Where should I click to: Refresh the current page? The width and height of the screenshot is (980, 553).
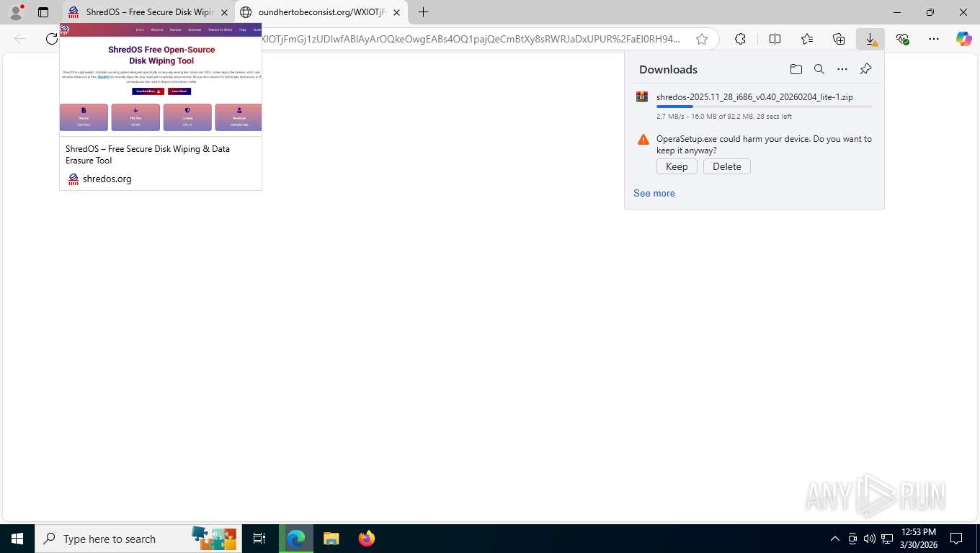[51, 39]
